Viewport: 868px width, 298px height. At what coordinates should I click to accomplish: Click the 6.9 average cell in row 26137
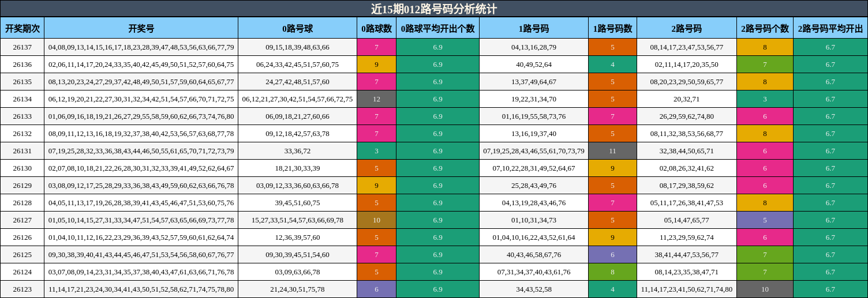(x=438, y=47)
